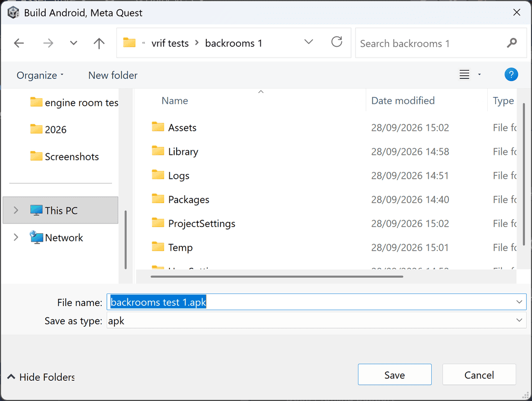
Task: Select the 2026 folder in sidebar
Action: pos(48,129)
